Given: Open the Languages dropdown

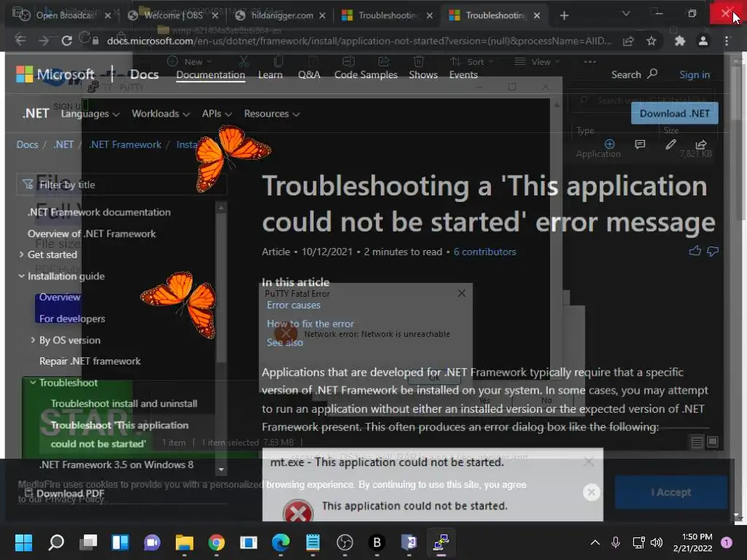Looking at the screenshot, I should click(90, 114).
